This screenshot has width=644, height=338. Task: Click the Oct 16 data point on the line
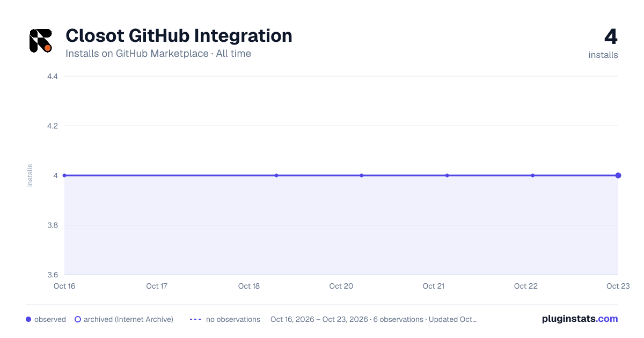[64, 175]
